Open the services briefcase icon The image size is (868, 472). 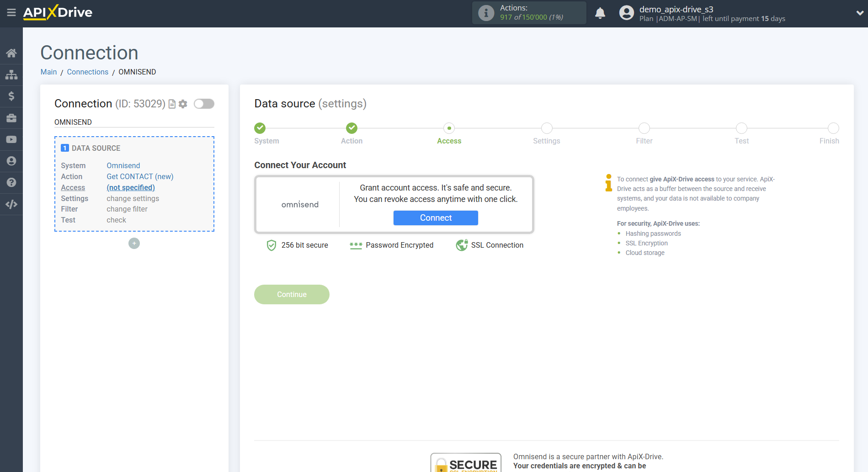(x=11, y=117)
